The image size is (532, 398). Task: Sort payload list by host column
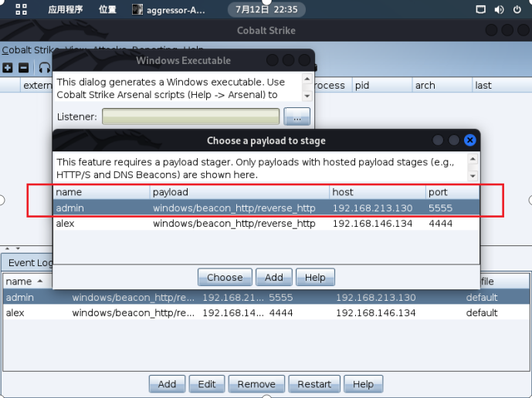(378, 192)
